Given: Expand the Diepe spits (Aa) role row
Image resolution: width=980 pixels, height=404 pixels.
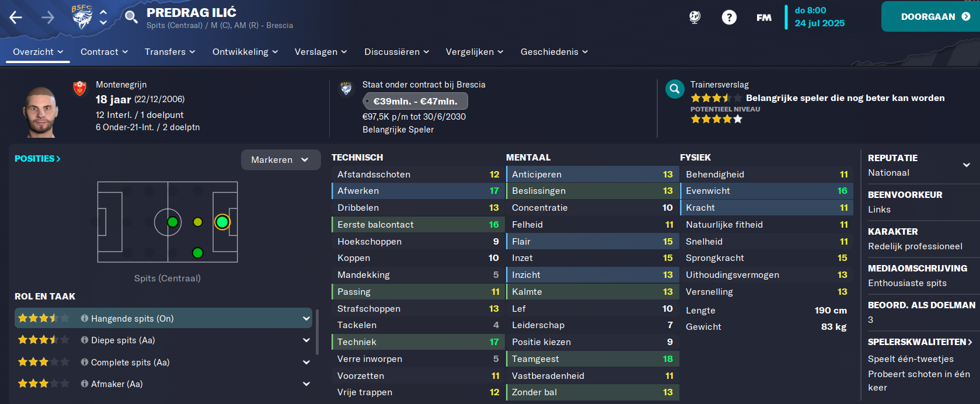Looking at the screenshot, I should 306,340.
